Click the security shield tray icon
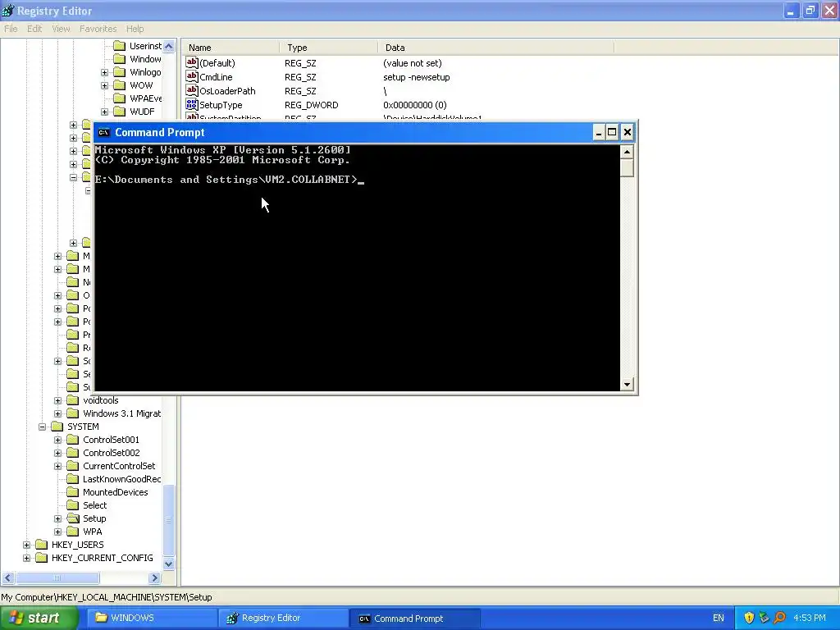 (749, 618)
